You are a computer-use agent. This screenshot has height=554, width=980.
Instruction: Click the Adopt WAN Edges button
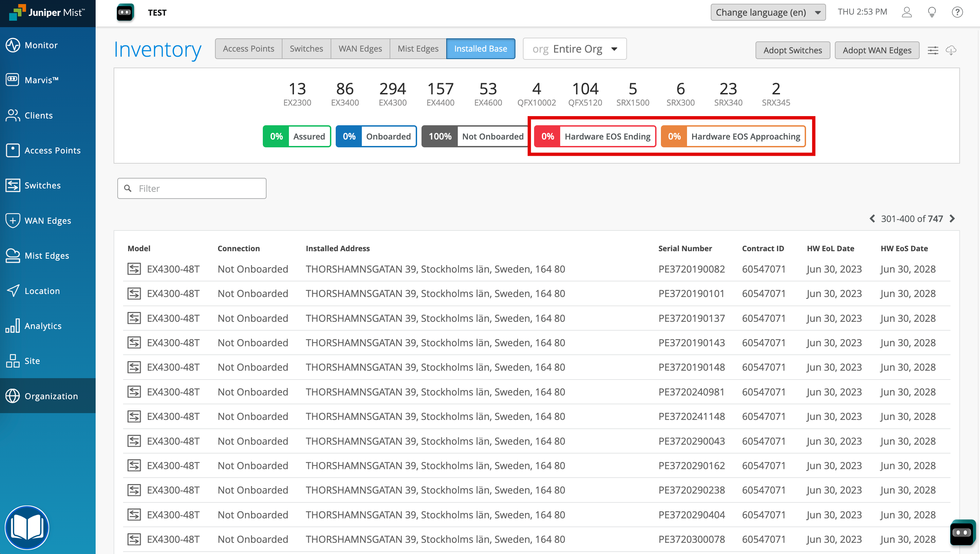click(877, 50)
